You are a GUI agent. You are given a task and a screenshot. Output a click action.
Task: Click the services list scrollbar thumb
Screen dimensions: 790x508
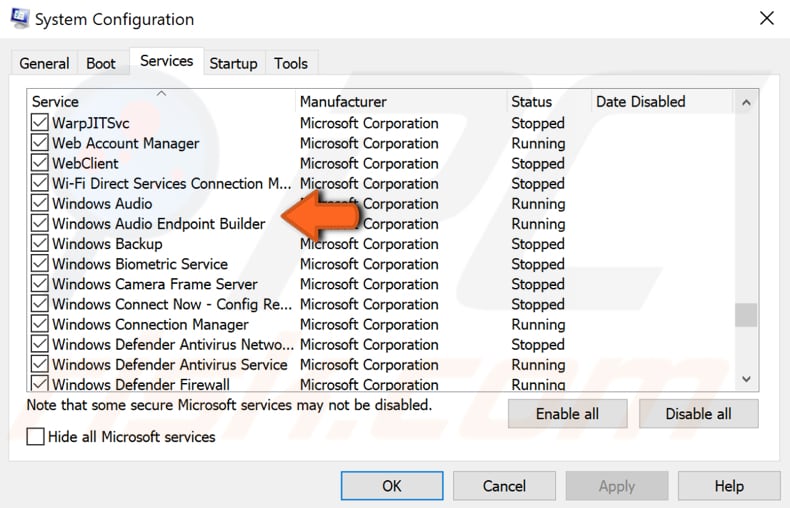coord(746,315)
